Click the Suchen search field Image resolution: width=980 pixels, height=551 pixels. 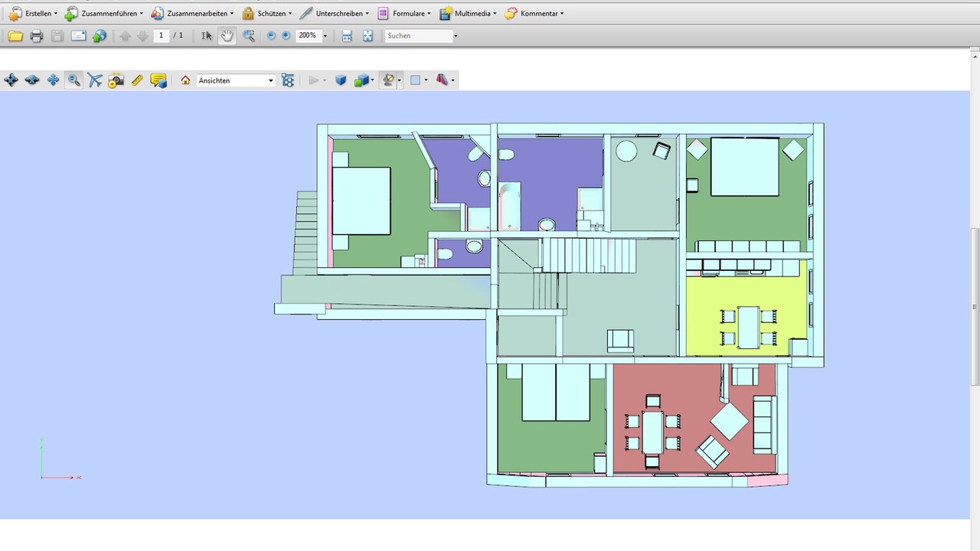417,36
